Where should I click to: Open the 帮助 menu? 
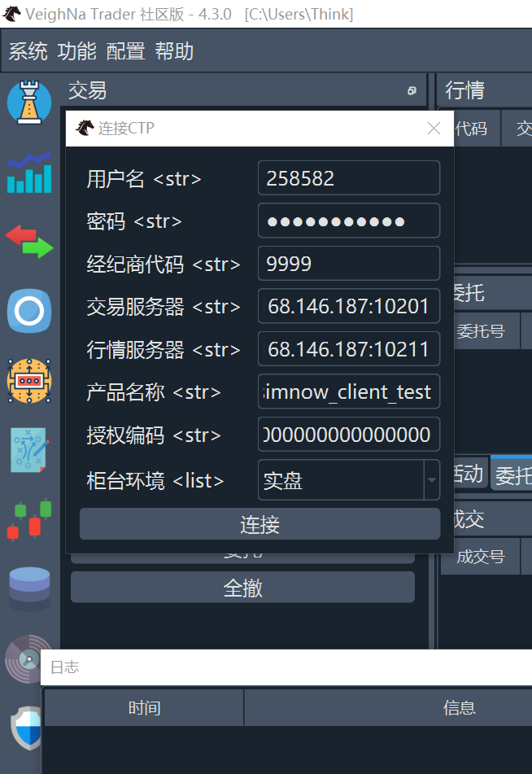click(x=175, y=52)
